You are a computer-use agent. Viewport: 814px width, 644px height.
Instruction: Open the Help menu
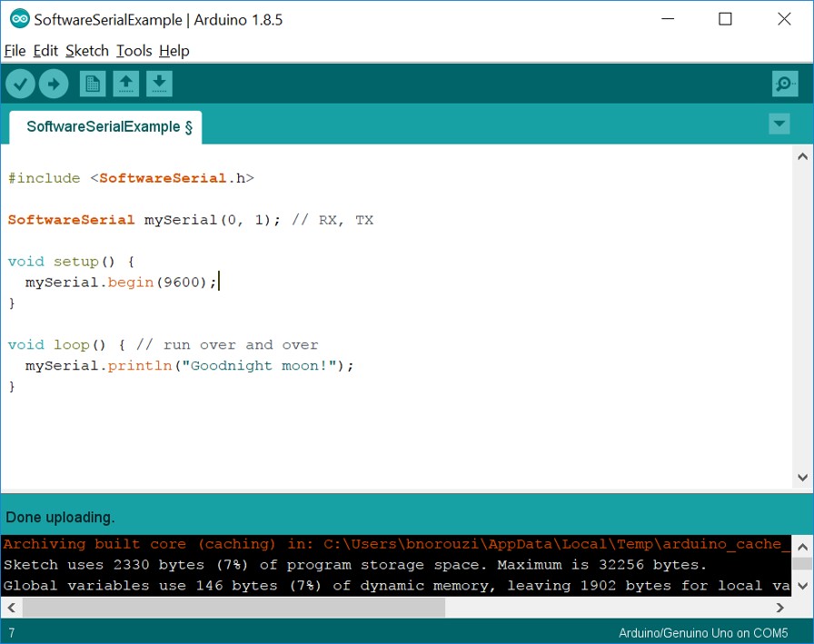point(174,51)
